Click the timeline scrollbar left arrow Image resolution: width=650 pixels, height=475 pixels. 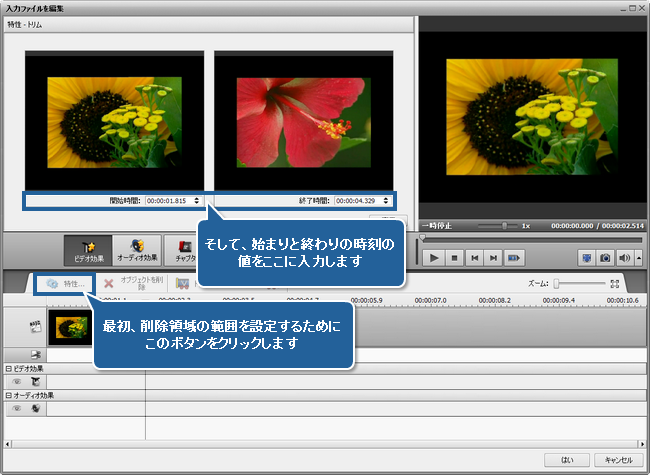[x=8, y=444]
